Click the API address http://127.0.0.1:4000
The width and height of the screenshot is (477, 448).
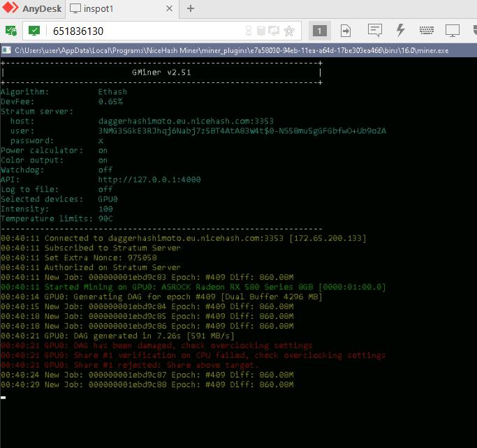click(149, 179)
